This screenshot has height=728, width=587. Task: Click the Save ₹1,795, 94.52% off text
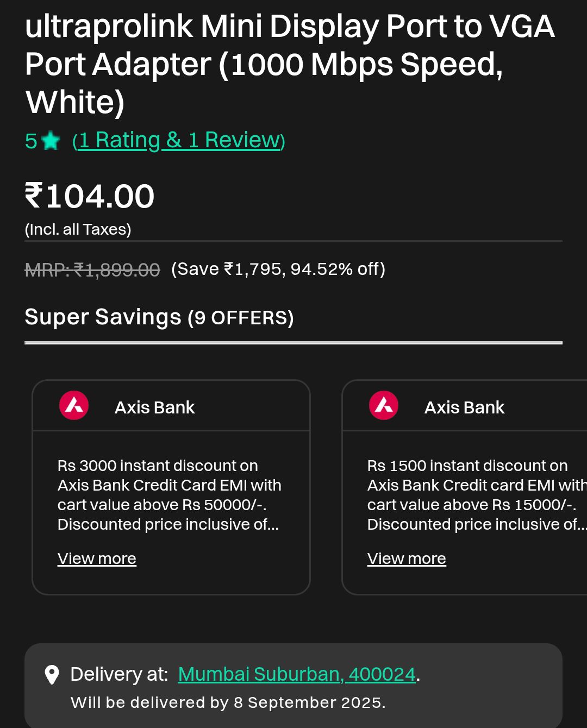pyautogui.click(x=278, y=269)
